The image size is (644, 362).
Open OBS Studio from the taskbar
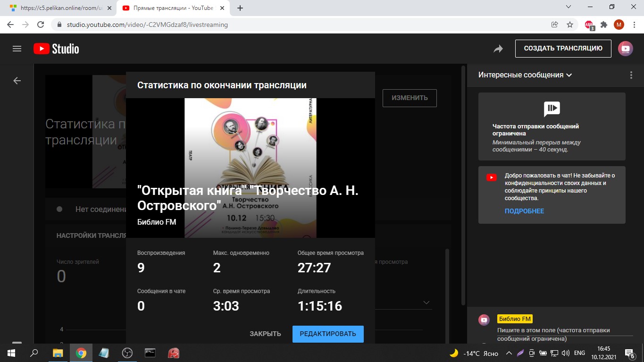(127, 353)
